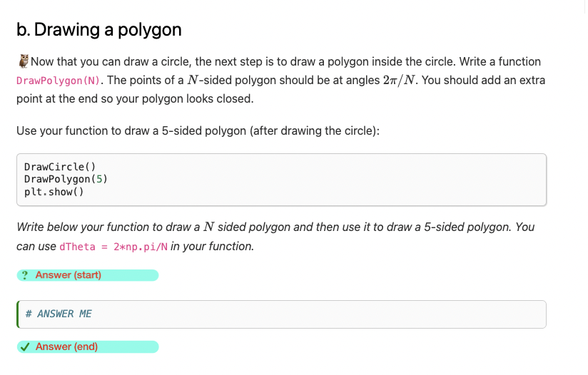This screenshot has height=375, width=588.
Task: Click into the # ANSWER ME code cell
Action: coord(282,314)
